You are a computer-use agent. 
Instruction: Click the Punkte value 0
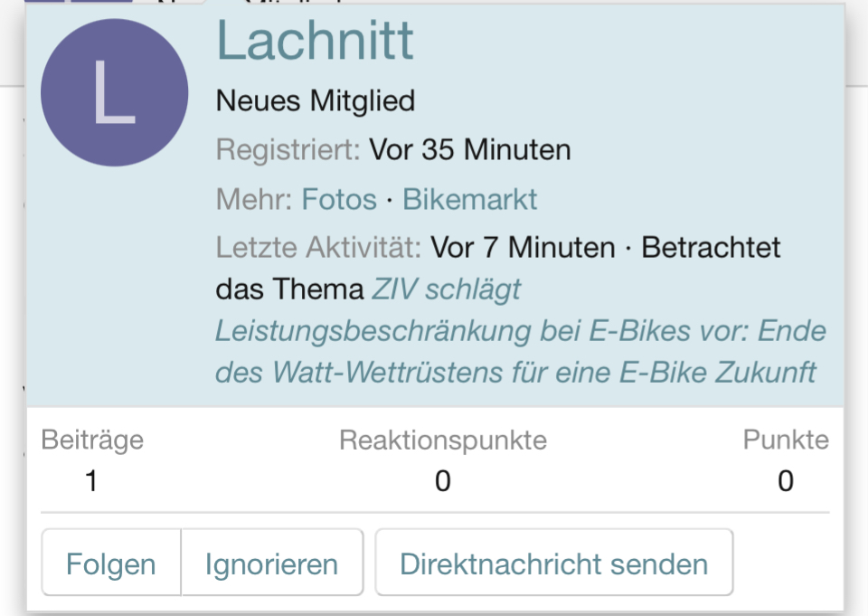coord(785,480)
